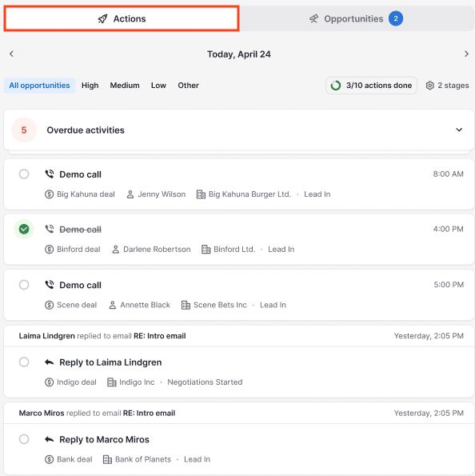Click the phone icon of Big Kahuna call
Viewport: 475px width, 476px height.
pyautogui.click(x=50, y=174)
